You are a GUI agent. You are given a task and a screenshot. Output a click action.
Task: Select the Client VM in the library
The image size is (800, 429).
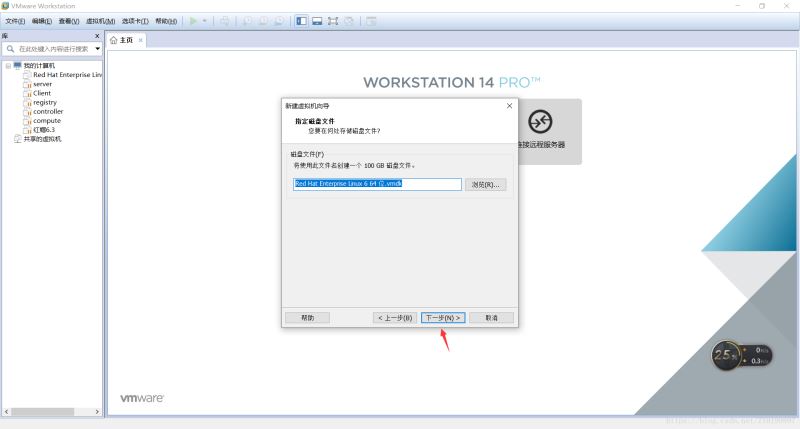tap(42, 93)
